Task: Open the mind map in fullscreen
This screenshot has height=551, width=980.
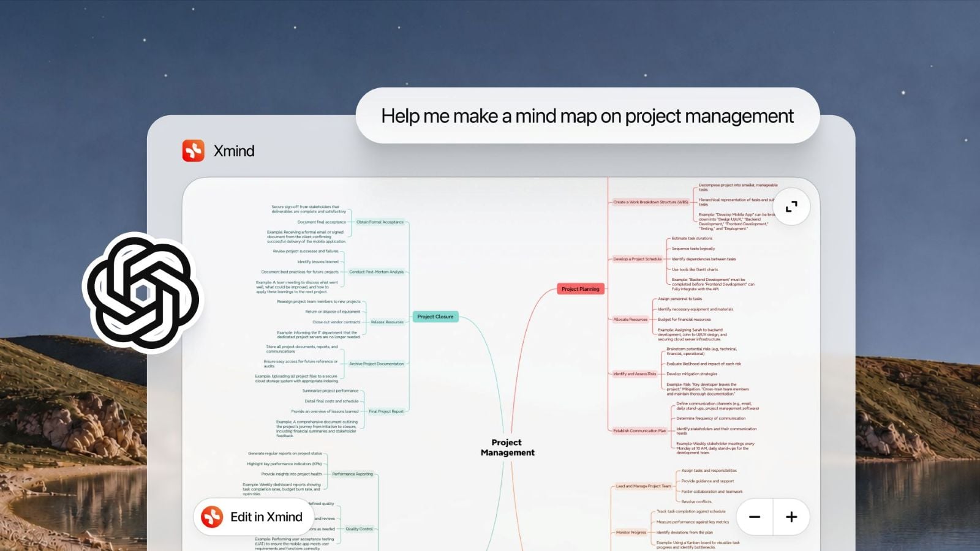Action: pos(791,206)
